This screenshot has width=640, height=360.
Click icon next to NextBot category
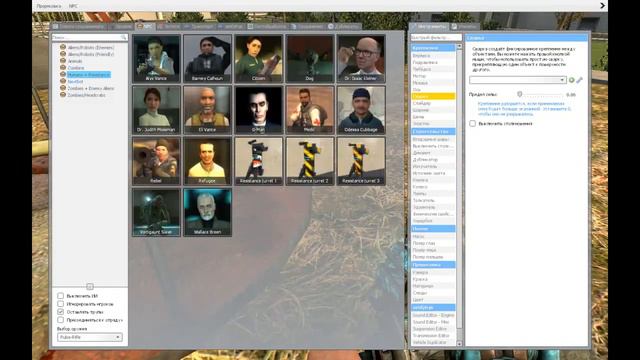63,81
